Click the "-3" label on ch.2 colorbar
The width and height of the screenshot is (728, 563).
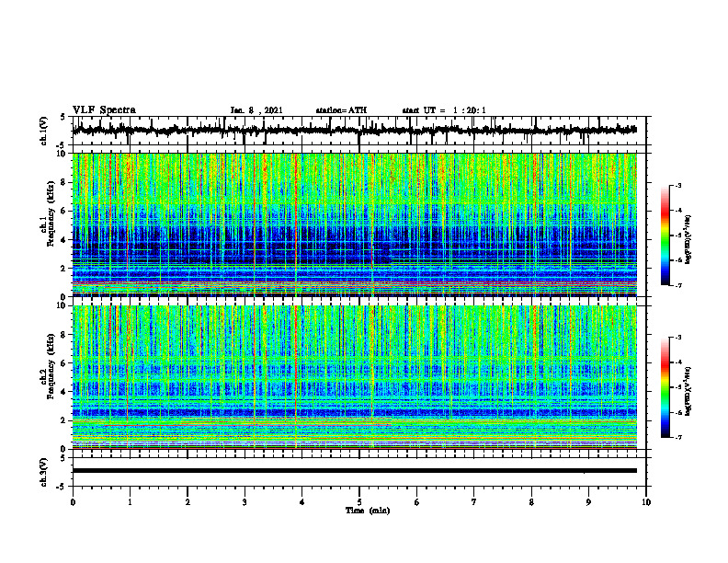[x=677, y=338]
